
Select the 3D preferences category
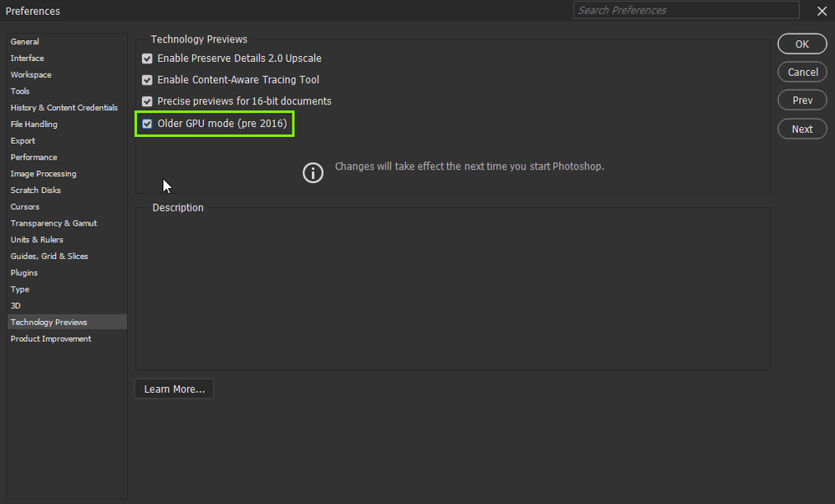click(x=15, y=305)
